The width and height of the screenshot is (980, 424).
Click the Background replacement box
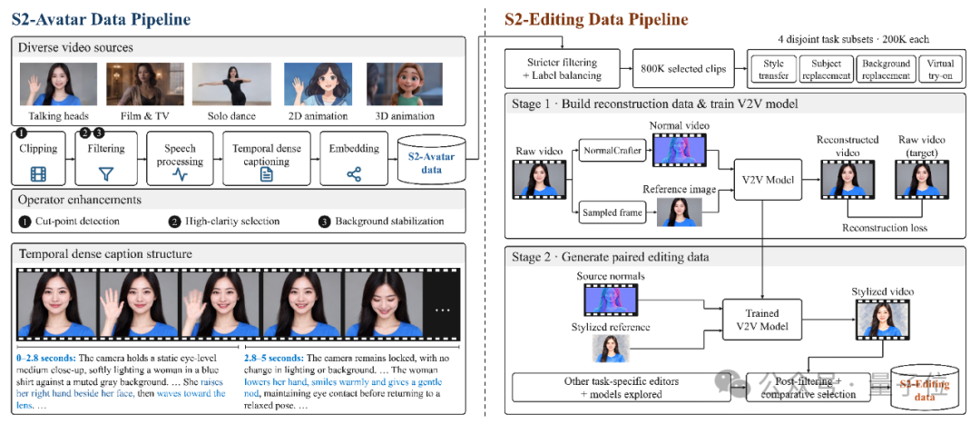[885, 69]
